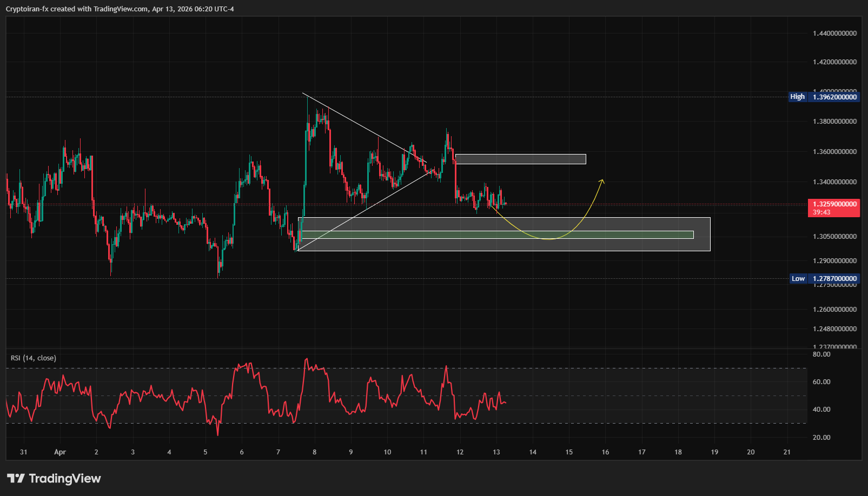The width and height of the screenshot is (868, 496).
Task: Select the small gray supply zone rectangle
Action: point(520,159)
